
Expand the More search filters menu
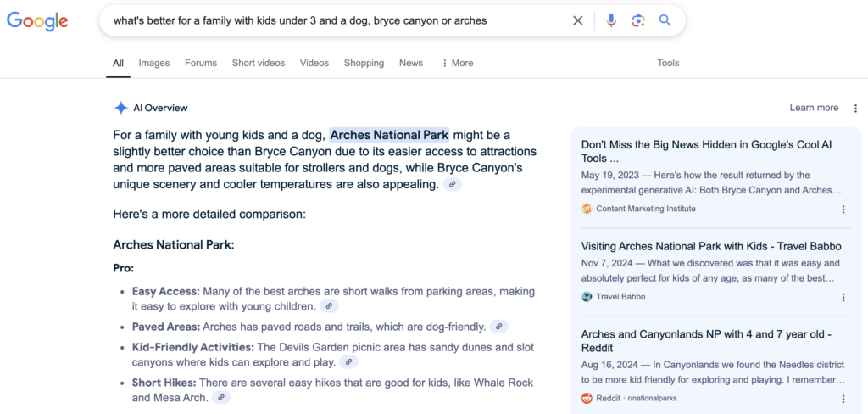pyautogui.click(x=457, y=63)
